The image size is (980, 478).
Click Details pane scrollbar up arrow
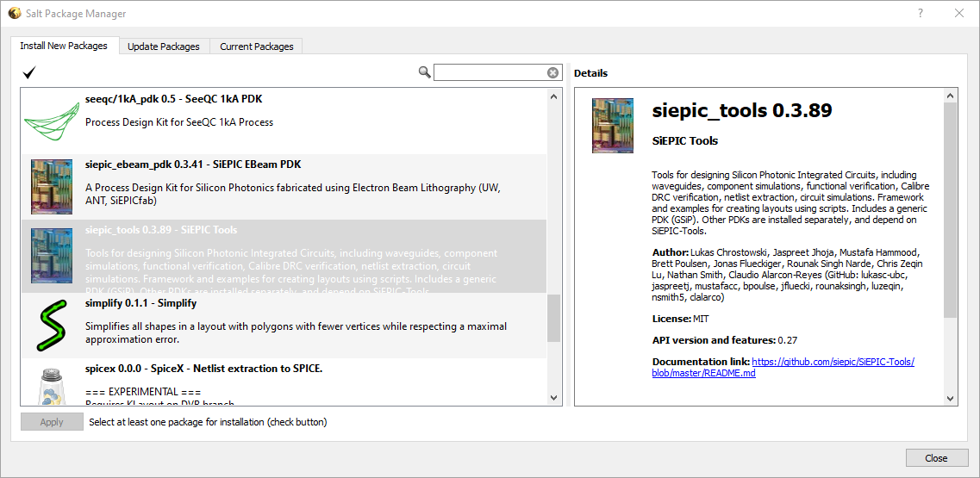coord(950,96)
